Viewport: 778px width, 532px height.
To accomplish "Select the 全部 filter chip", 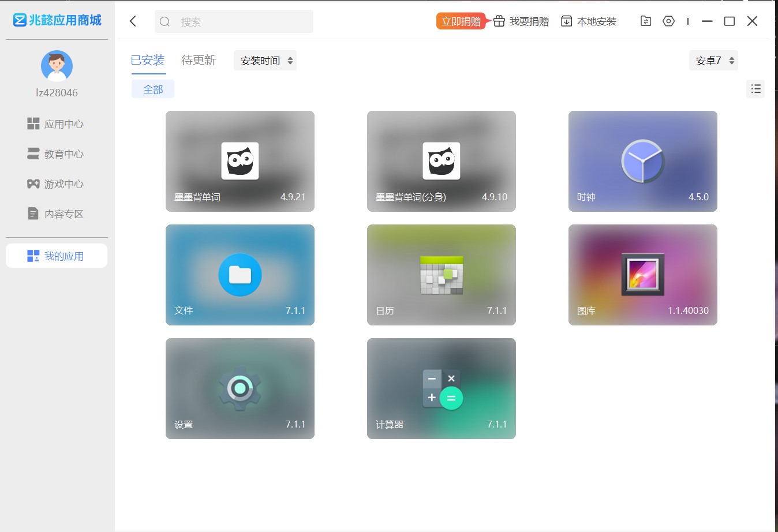I will coord(153,89).
